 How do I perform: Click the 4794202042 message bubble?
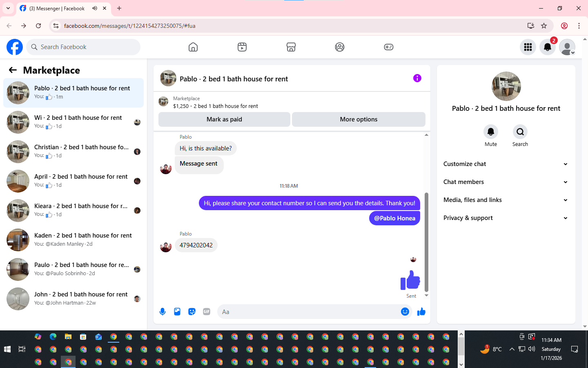click(x=196, y=245)
